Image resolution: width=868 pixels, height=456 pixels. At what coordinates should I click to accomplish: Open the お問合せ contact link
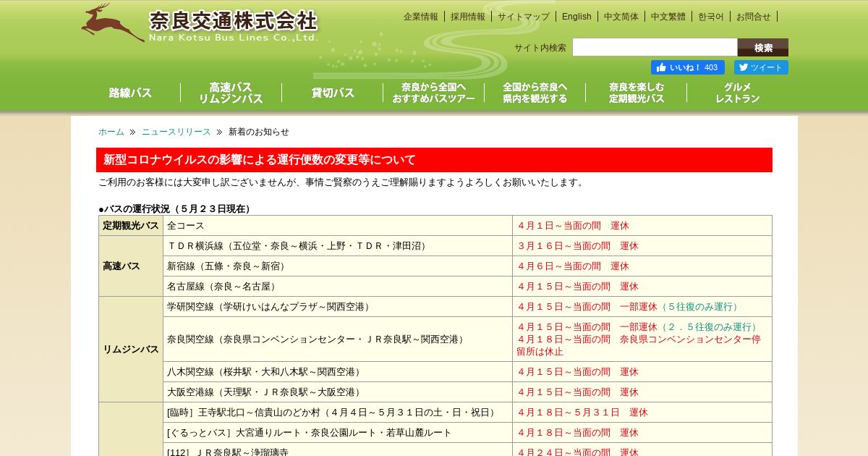(x=754, y=17)
